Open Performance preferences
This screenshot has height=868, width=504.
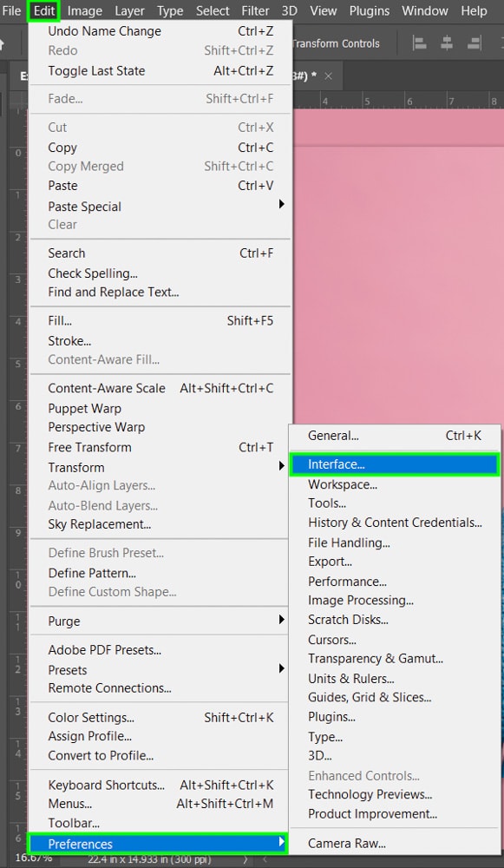pos(395,582)
